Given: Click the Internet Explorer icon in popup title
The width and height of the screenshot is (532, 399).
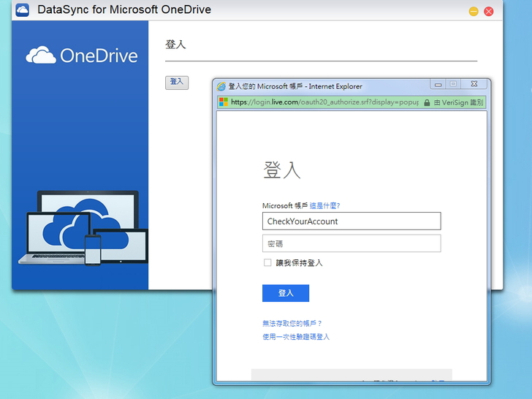Looking at the screenshot, I should click(221, 86).
